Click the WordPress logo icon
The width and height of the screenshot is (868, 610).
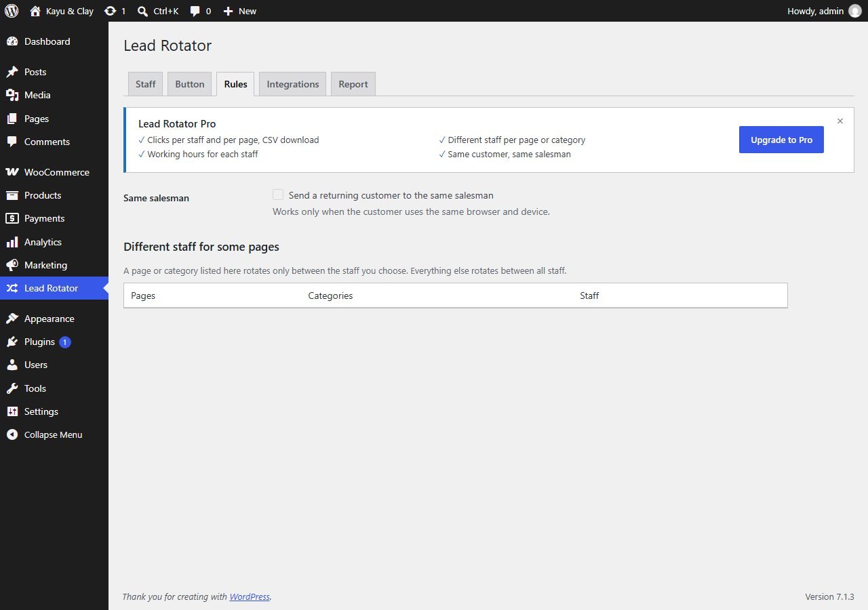click(12, 11)
